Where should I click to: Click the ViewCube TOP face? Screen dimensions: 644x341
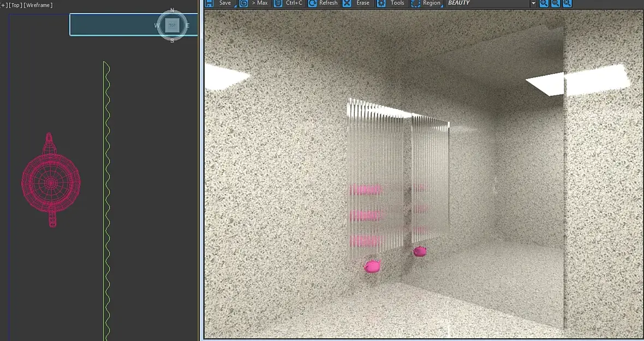point(172,26)
